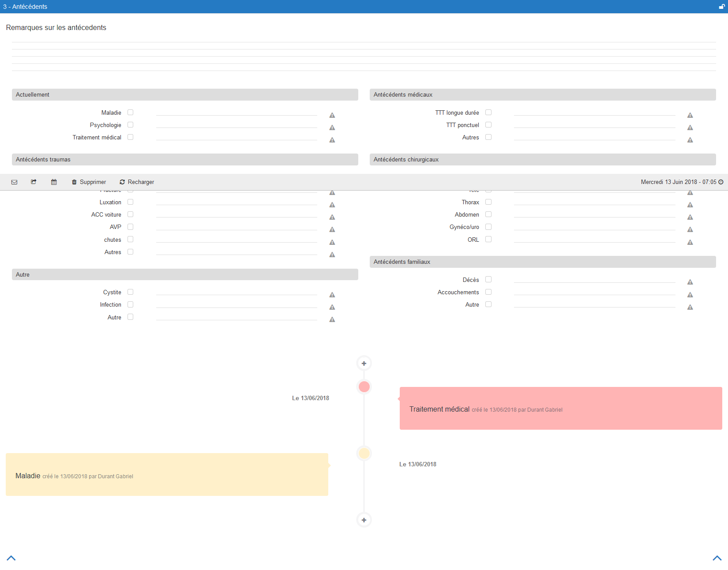Click the Maladie text input line

[x=236, y=112]
